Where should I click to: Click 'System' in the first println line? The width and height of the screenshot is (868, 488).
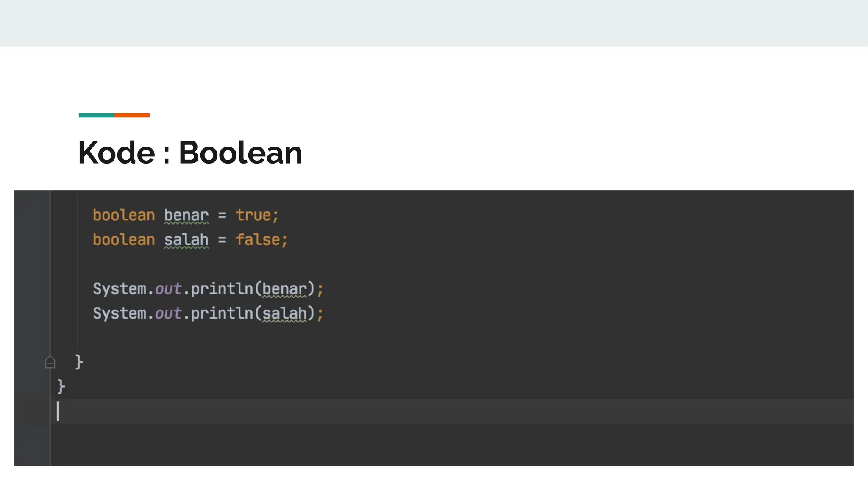click(x=120, y=289)
